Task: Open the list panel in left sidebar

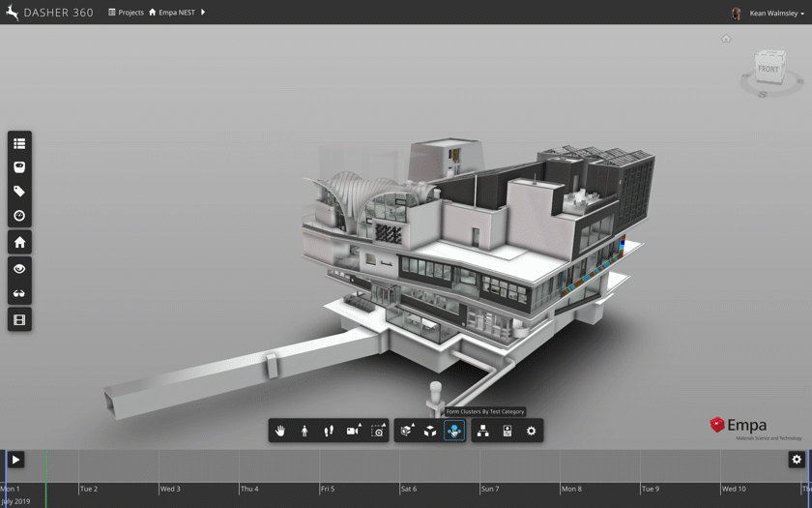Action: point(19,143)
